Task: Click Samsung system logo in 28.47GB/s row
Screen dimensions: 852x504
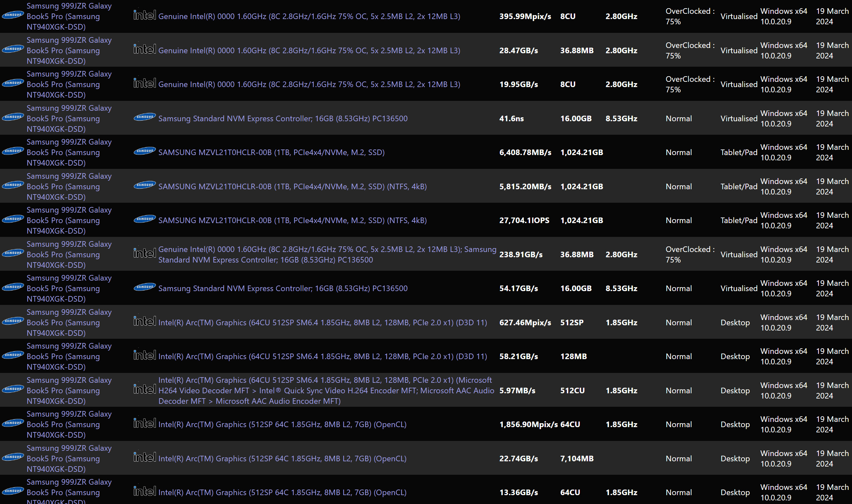Action: click(13, 49)
